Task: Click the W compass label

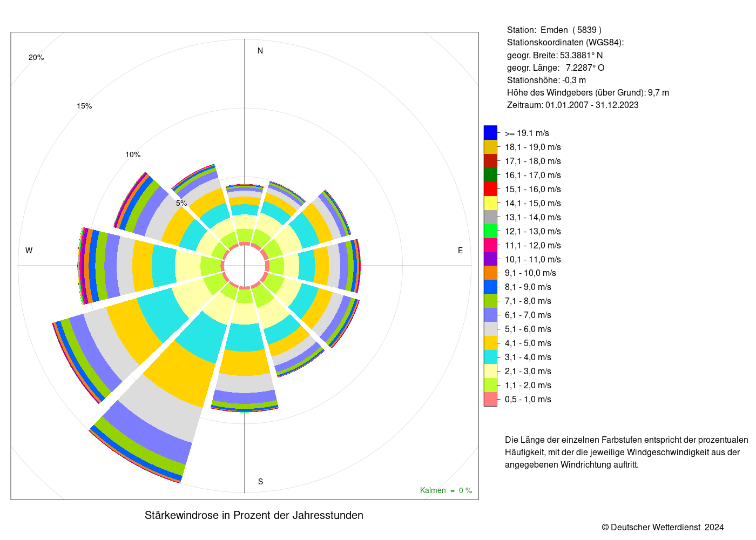Action: [x=29, y=251]
